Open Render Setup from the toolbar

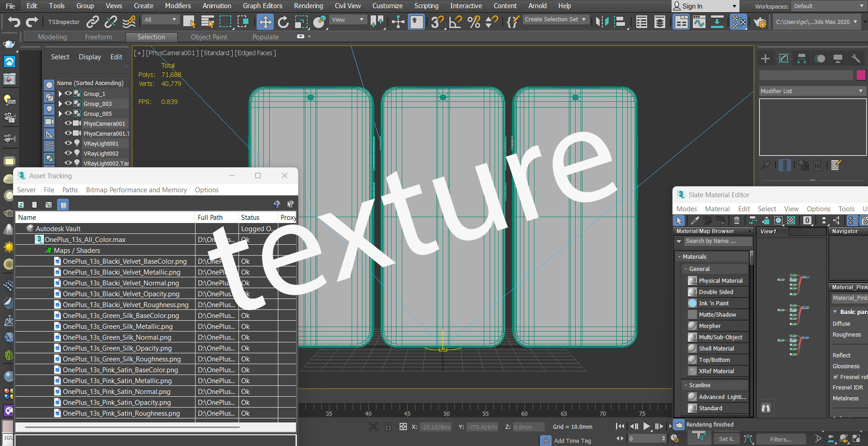760,22
